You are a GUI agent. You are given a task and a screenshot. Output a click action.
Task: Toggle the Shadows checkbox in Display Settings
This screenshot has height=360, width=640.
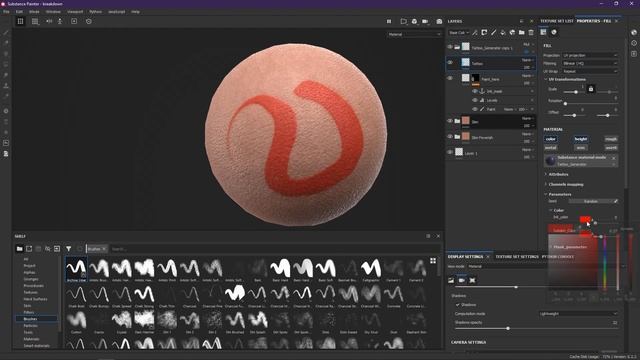(458, 305)
